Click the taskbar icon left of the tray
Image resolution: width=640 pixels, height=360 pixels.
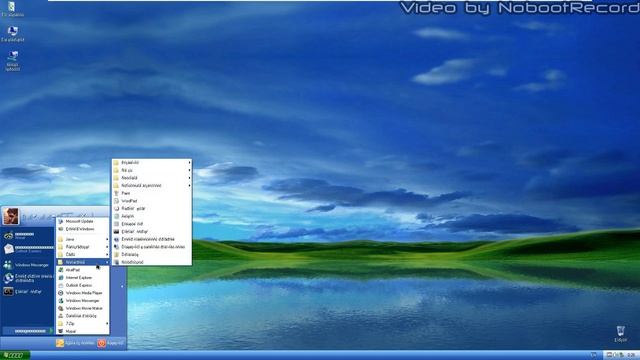(x=593, y=356)
